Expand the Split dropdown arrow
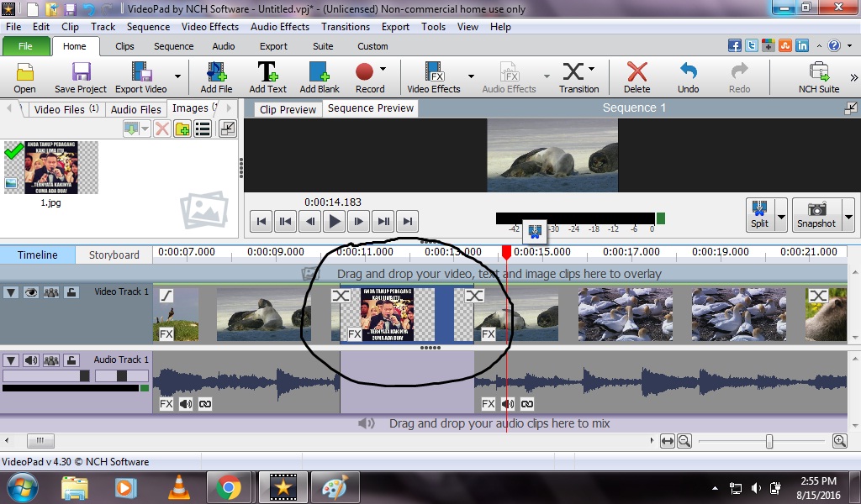This screenshot has width=861, height=504. coord(781,216)
